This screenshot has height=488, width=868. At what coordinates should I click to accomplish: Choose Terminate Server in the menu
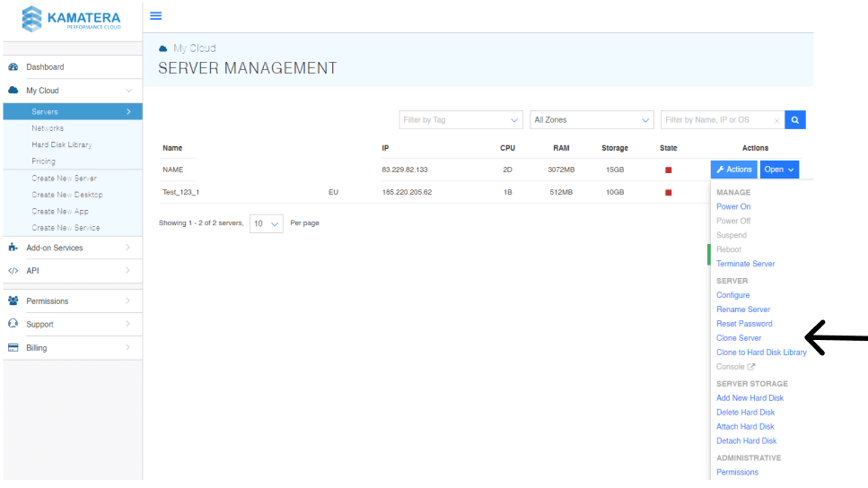pos(745,264)
